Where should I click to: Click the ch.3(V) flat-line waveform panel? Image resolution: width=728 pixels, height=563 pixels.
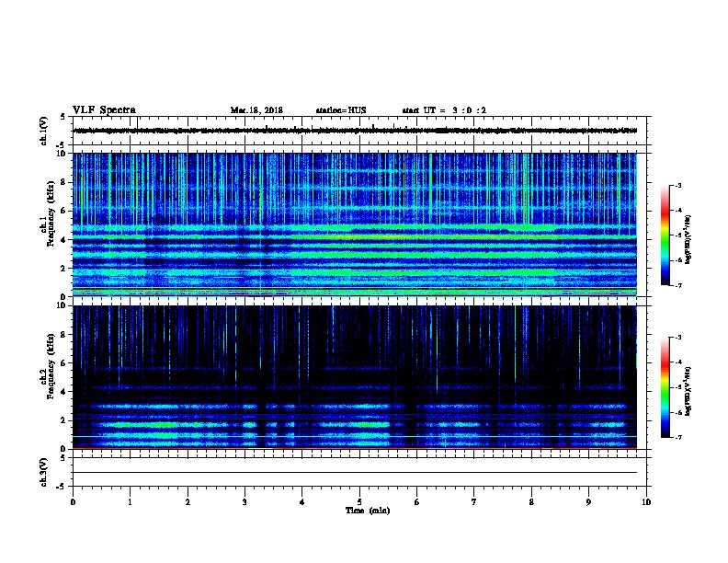pos(359,472)
